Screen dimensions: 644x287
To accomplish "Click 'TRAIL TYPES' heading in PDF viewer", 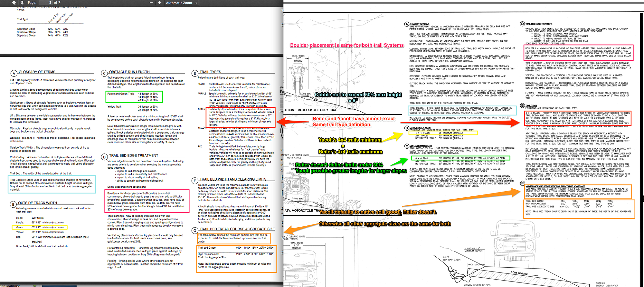I will tap(210, 72).
